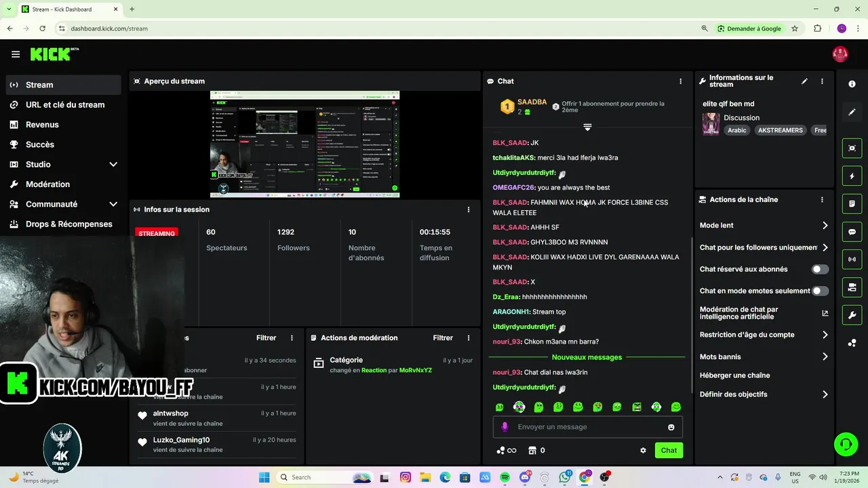The image size is (868, 488).
Task: Open URL et clé du stream page
Action: [x=64, y=105]
